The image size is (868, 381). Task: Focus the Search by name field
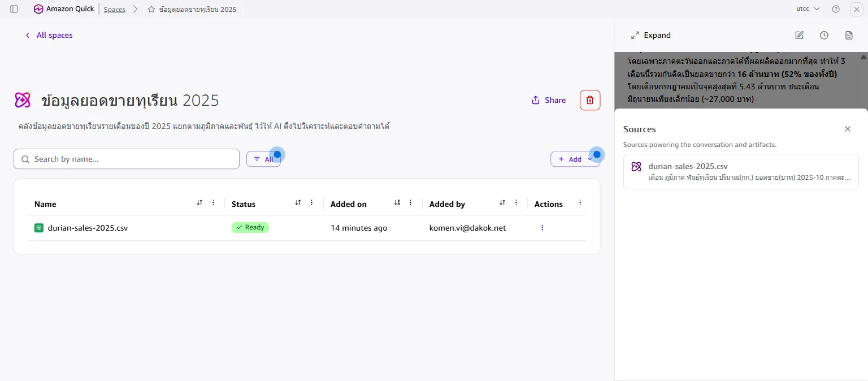[x=127, y=159]
